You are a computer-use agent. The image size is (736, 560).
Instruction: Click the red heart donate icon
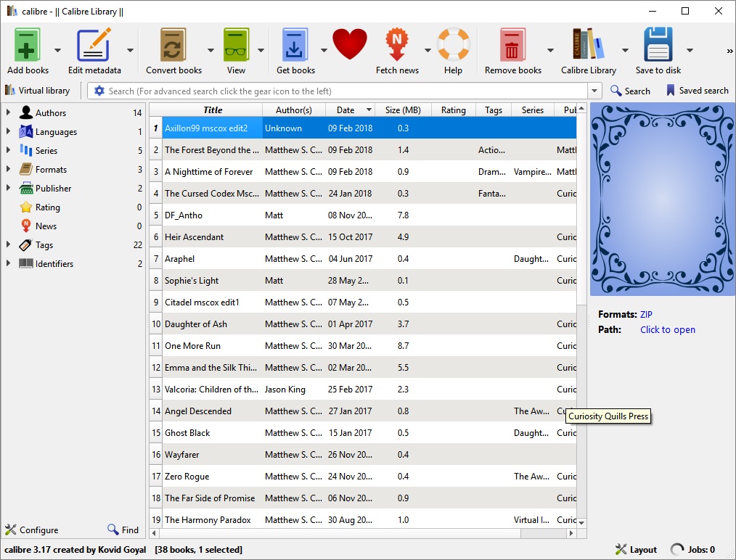(350, 44)
